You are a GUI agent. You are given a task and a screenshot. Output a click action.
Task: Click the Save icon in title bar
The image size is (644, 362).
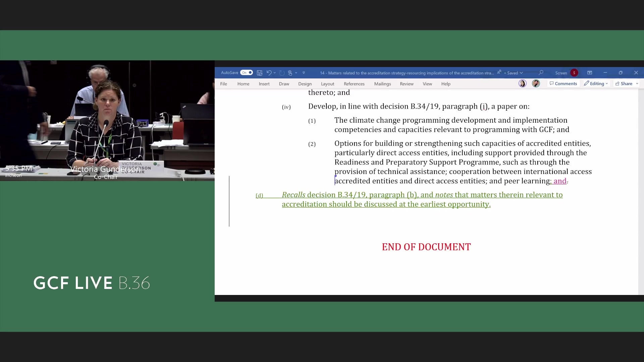click(259, 73)
